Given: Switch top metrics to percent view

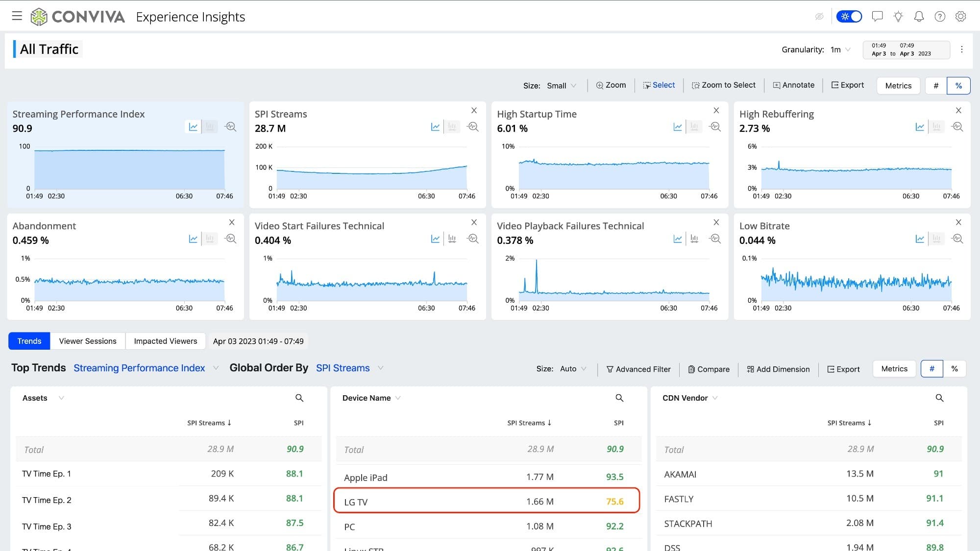Looking at the screenshot, I should click(958, 86).
